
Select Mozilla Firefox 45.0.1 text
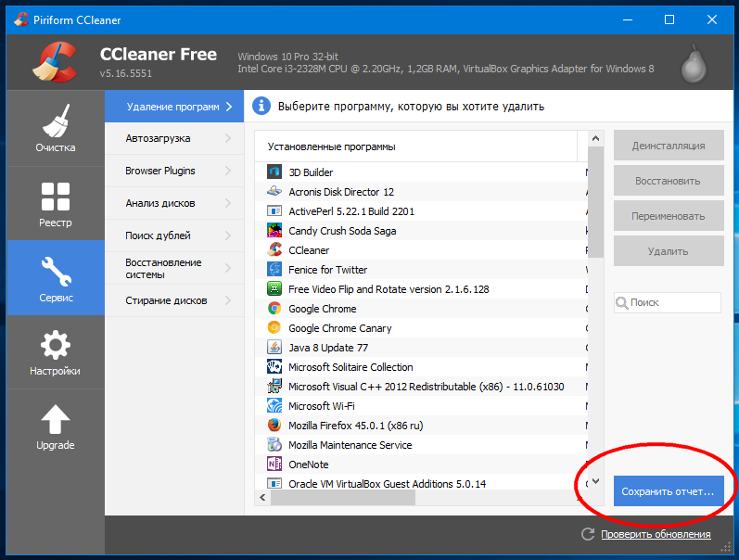point(355,426)
